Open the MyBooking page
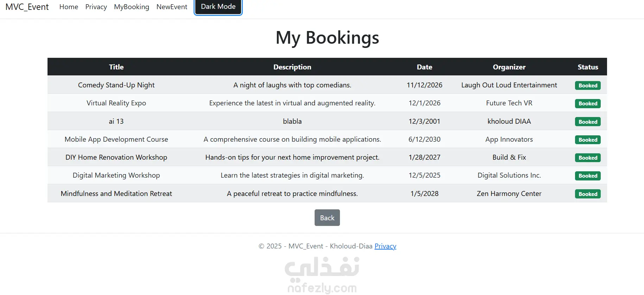The width and height of the screenshot is (644, 295). coord(132,7)
